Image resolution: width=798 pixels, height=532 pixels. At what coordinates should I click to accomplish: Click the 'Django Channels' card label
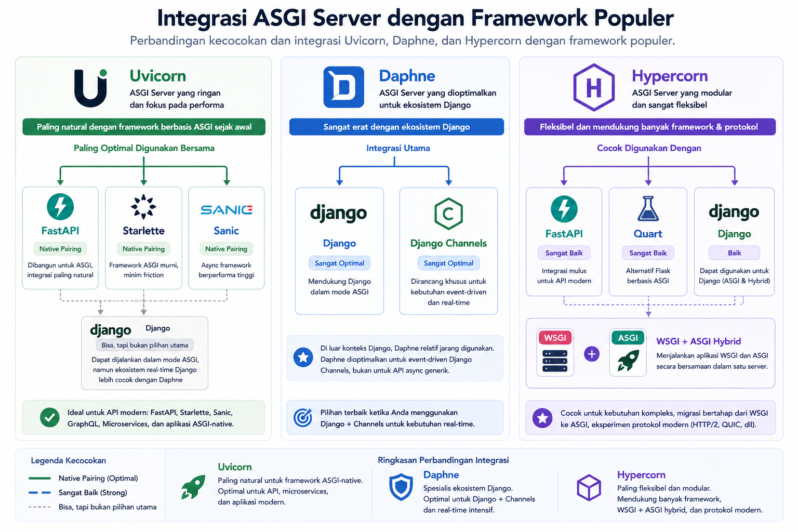click(448, 243)
